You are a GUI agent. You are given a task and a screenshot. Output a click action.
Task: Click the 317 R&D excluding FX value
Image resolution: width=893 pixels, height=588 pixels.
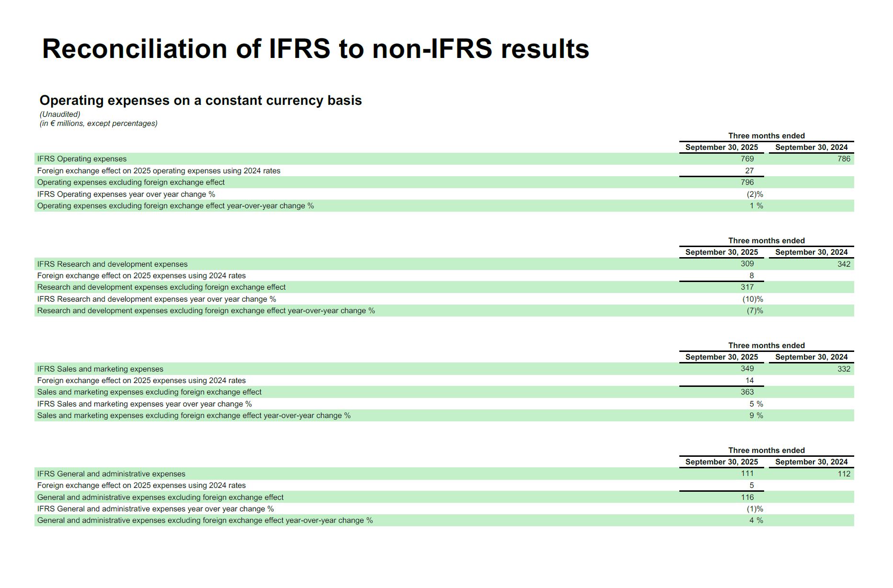point(747,287)
